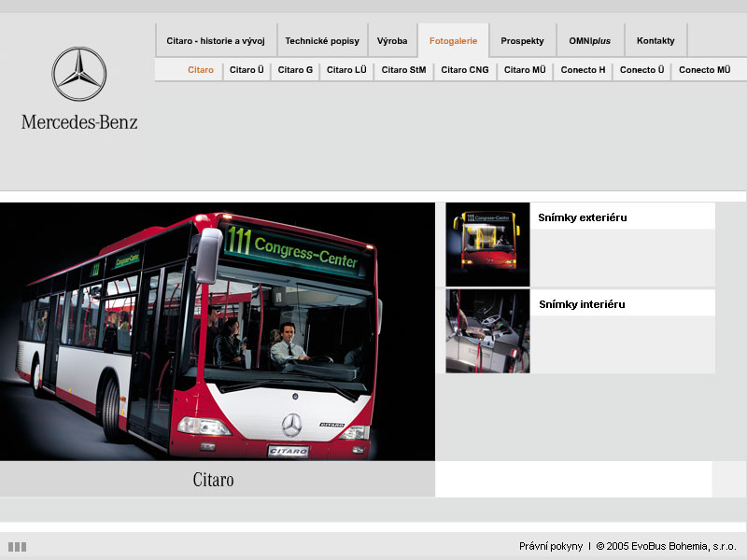Click the Snímky interiéru link
Screen dimensions: 747x560
(582, 304)
